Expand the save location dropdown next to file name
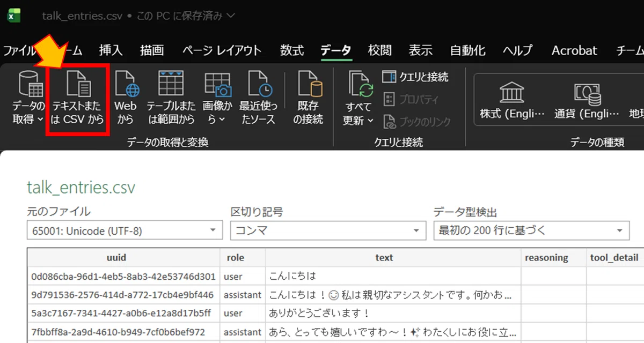Image resolution: width=644 pixels, height=343 pixels. (x=231, y=16)
